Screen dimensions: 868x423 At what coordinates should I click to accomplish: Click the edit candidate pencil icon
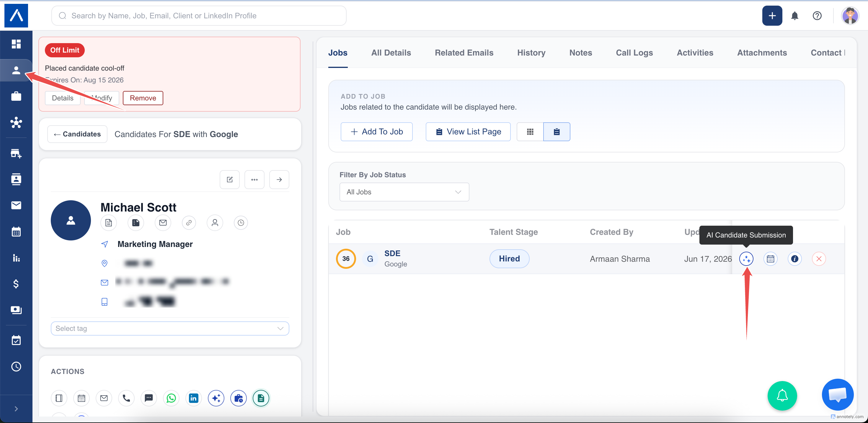click(x=229, y=179)
